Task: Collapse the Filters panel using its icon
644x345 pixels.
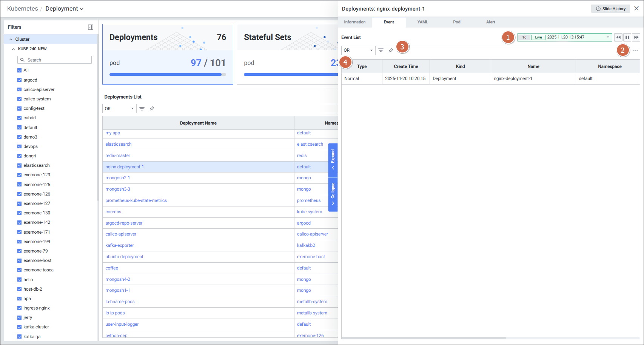Action: (91, 27)
